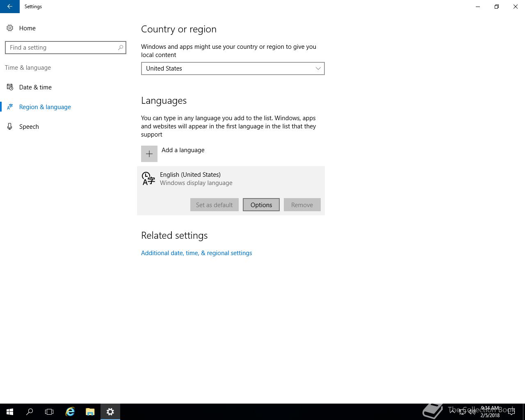The width and height of the screenshot is (525, 420).
Task: Click the Time & language section heading
Action: click(28, 68)
